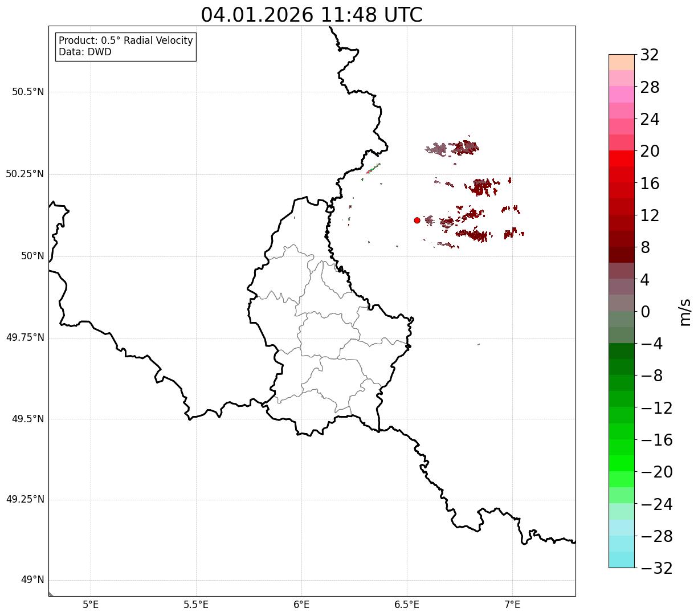The width and height of the screenshot is (698, 616).
Task: Click the colorbar tick label −32
Action: tap(656, 568)
